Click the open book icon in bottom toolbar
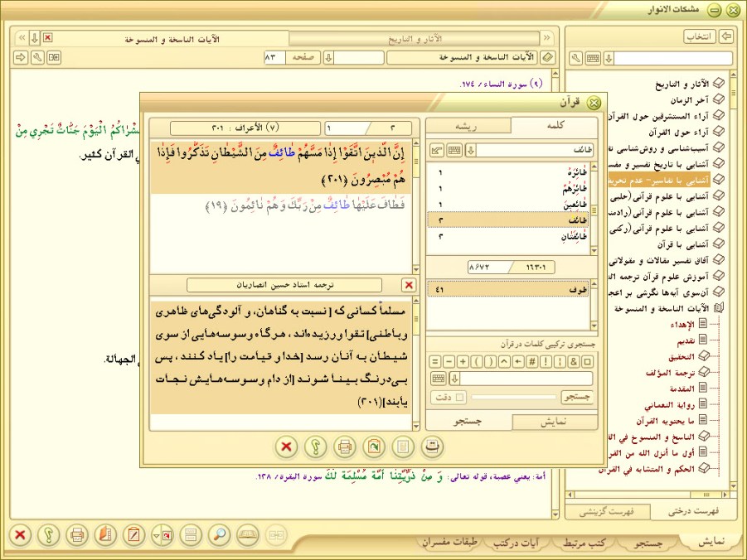Viewport: 747px width, 560px height. pyautogui.click(x=248, y=535)
